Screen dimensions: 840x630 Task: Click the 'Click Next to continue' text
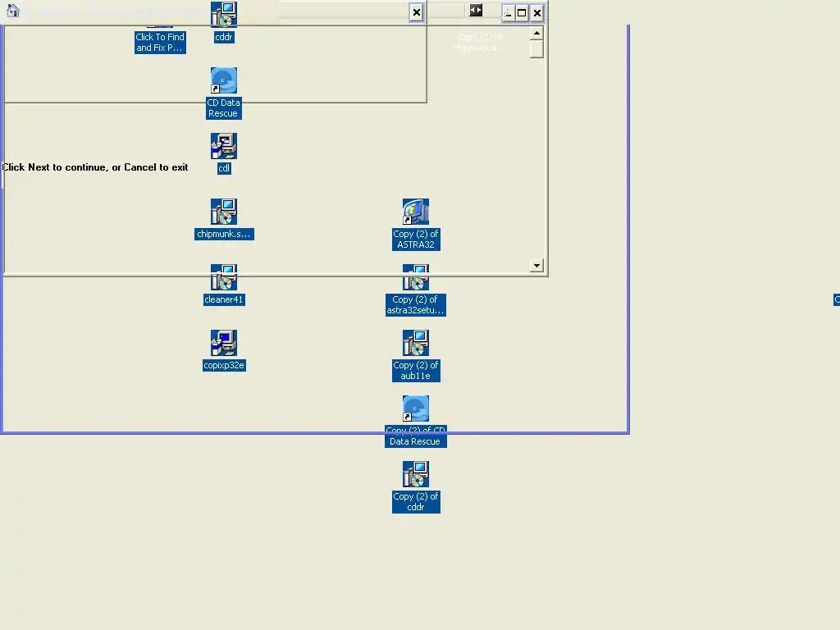click(x=95, y=167)
